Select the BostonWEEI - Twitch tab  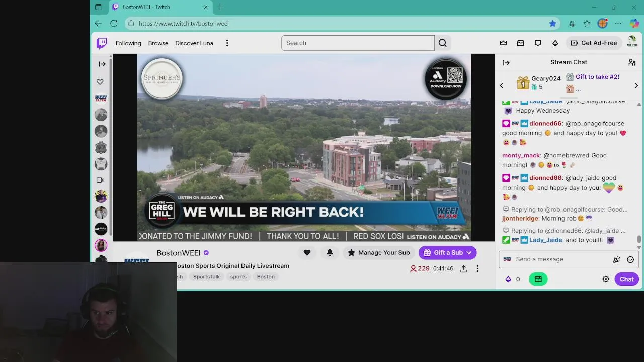(x=161, y=7)
